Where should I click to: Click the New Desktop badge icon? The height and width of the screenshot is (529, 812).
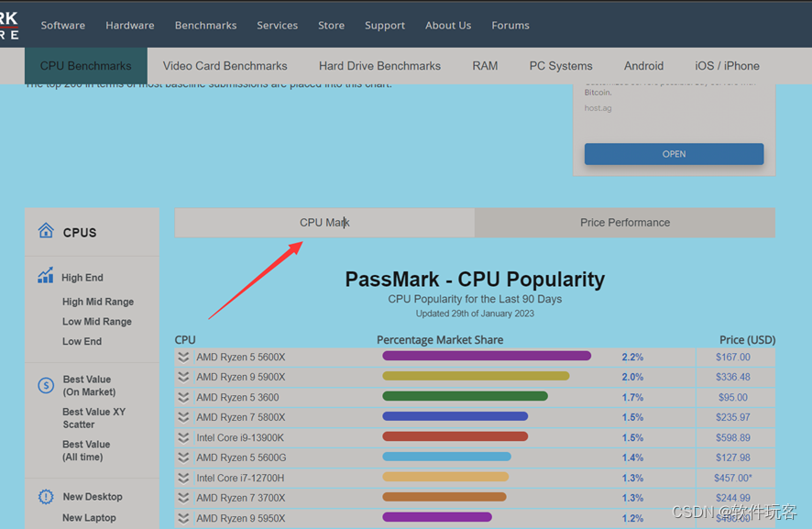(46, 496)
